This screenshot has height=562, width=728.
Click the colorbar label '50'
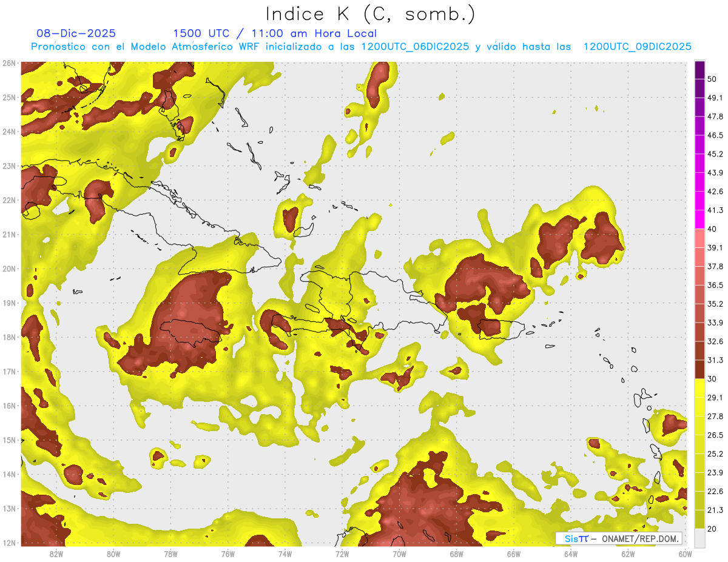click(x=712, y=79)
